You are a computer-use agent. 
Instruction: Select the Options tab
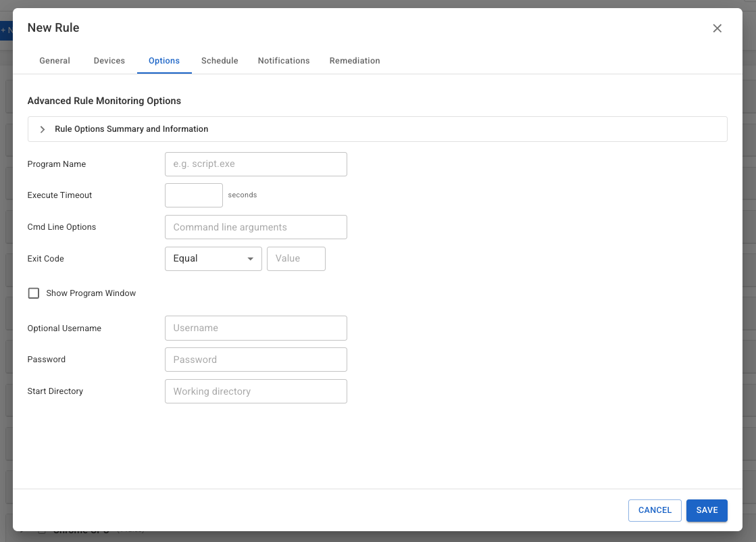(x=164, y=61)
